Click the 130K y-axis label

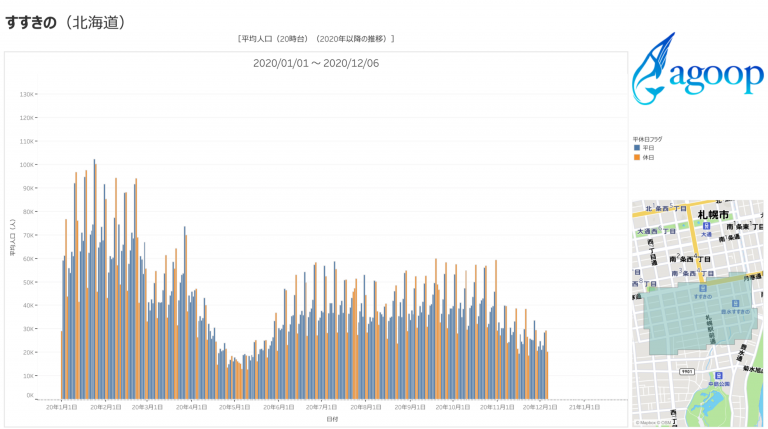tap(28, 94)
